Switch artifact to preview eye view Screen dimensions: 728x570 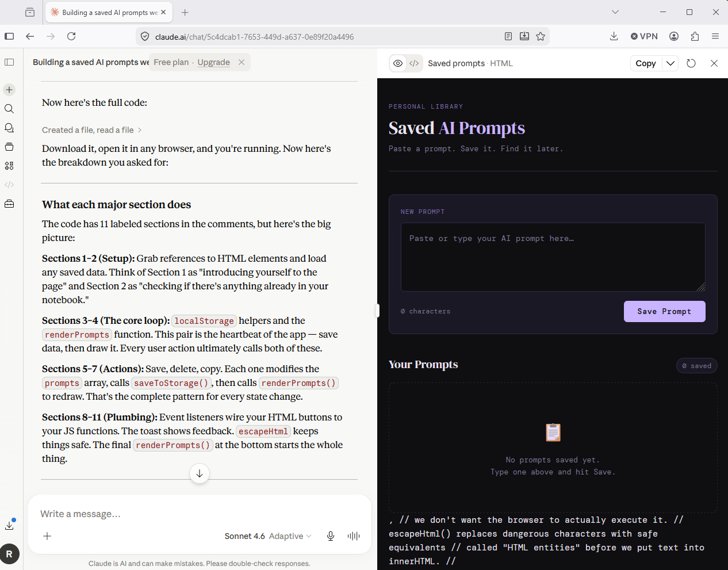[398, 63]
